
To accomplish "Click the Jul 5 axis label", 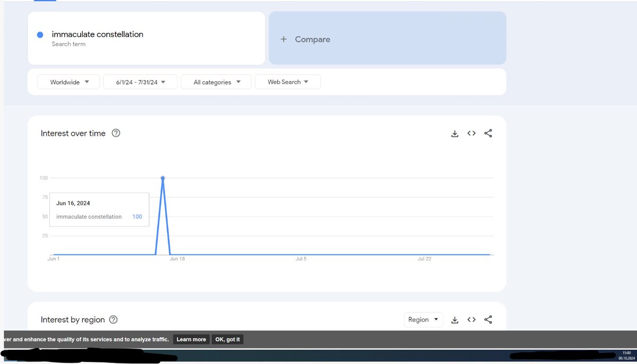I will [x=300, y=259].
